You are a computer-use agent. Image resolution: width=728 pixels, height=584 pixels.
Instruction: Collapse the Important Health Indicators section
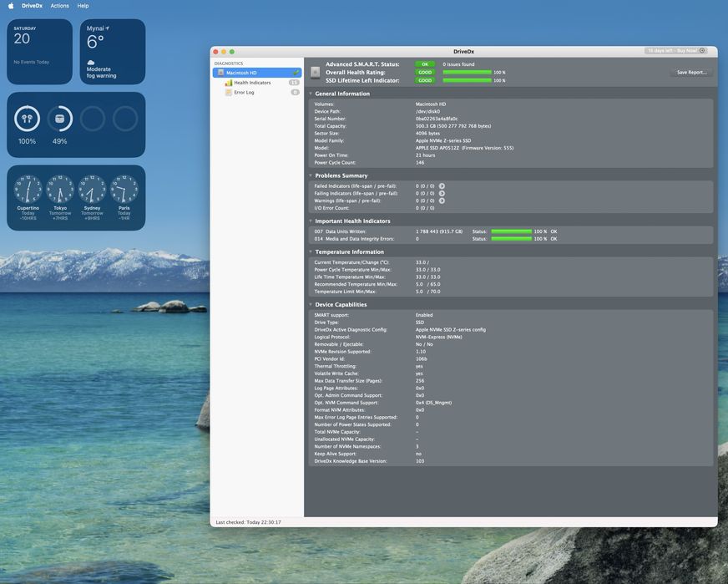[x=311, y=221]
